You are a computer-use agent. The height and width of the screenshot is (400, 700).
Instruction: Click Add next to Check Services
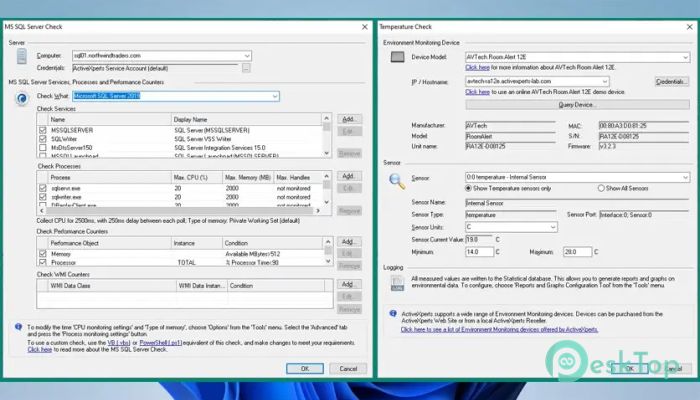click(349, 119)
